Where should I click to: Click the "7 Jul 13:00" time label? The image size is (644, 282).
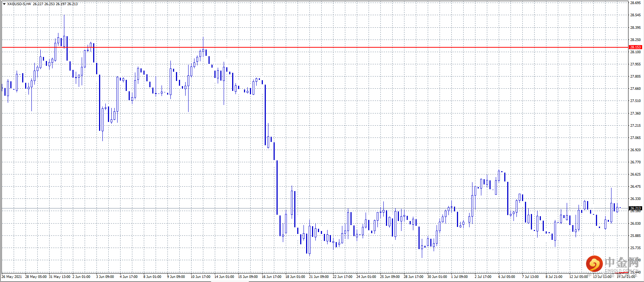point(531,277)
